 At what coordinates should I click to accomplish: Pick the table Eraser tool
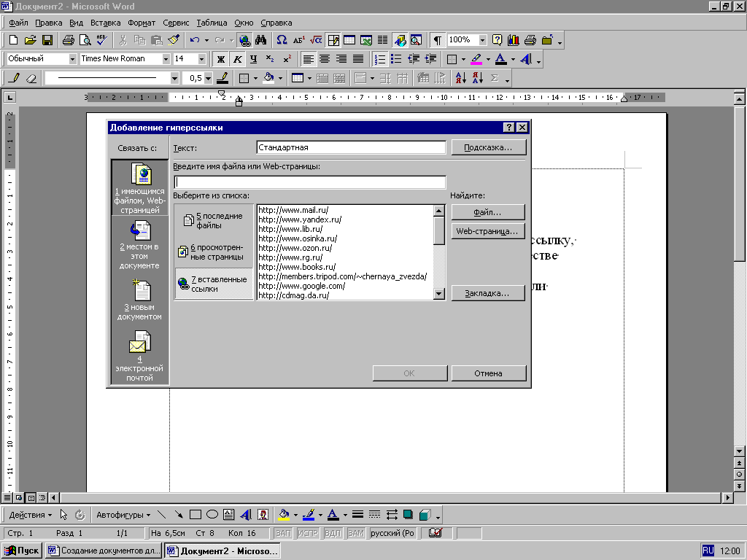point(31,78)
